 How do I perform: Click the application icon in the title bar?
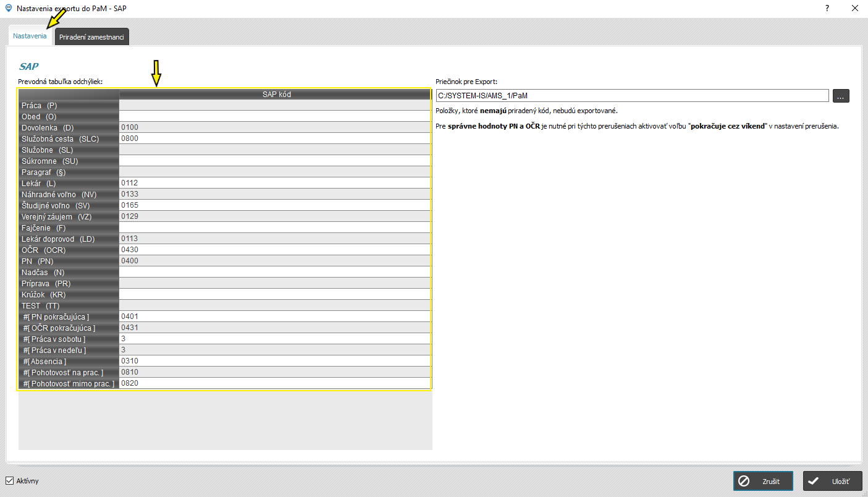pos(8,9)
